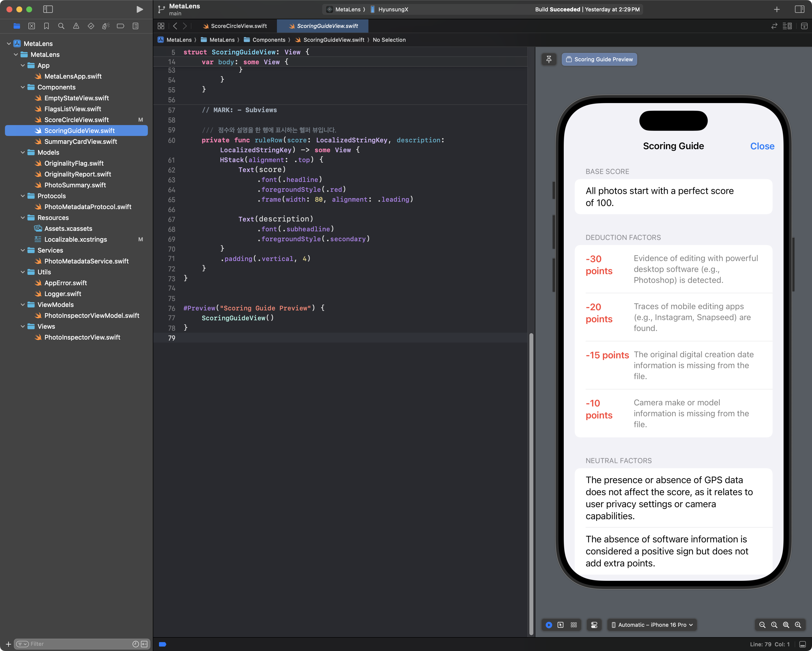812x651 pixels.
Task: Collapse the ViewModels folder
Action: (x=23, y=304)
